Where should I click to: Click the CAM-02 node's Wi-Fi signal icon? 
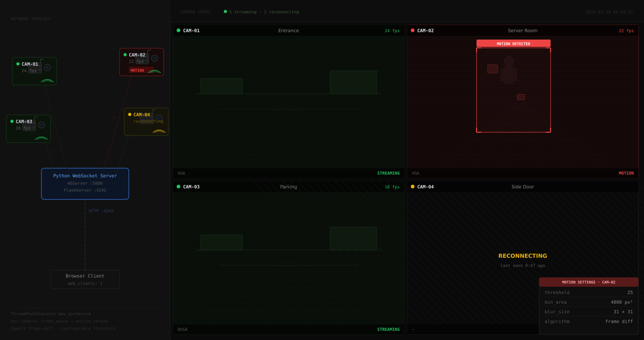[155, 71]
